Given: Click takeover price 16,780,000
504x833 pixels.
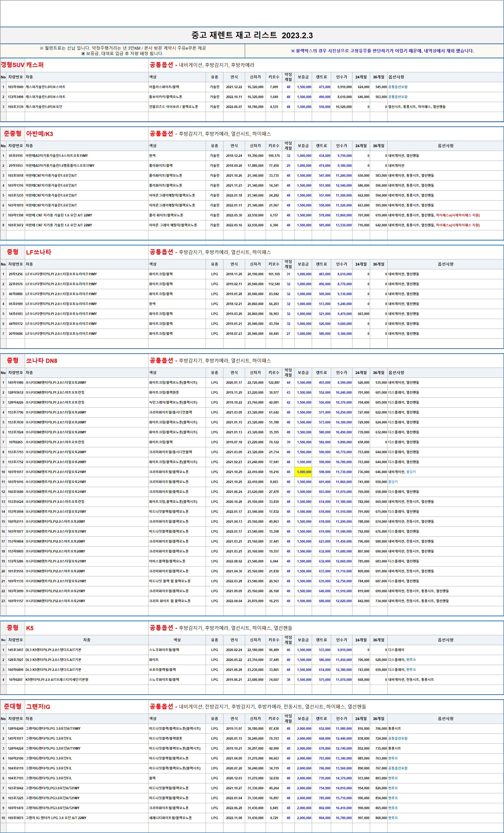Looking at the screenshot, I should 344,818.
